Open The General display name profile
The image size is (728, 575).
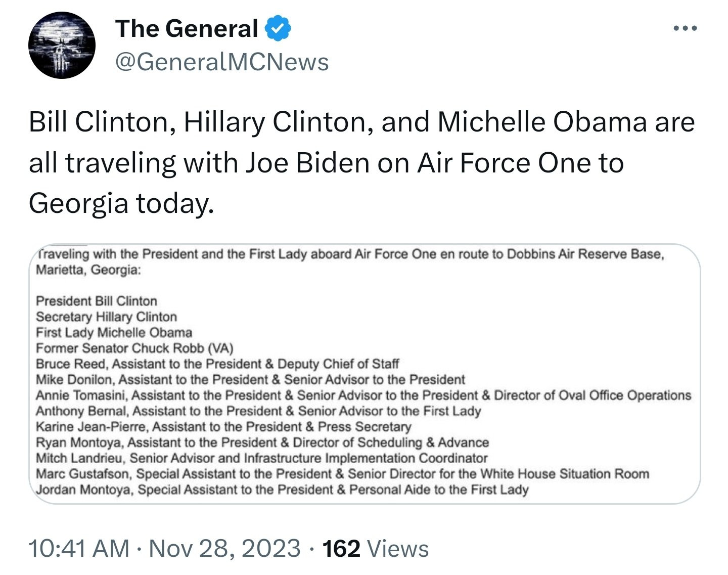(x=187, y=28)
